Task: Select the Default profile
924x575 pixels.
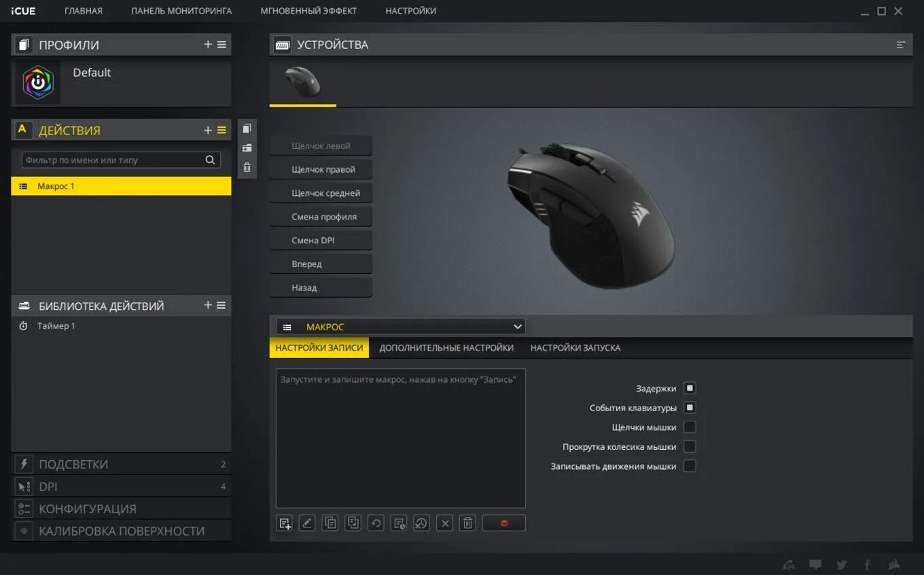Action: [121, 82]
